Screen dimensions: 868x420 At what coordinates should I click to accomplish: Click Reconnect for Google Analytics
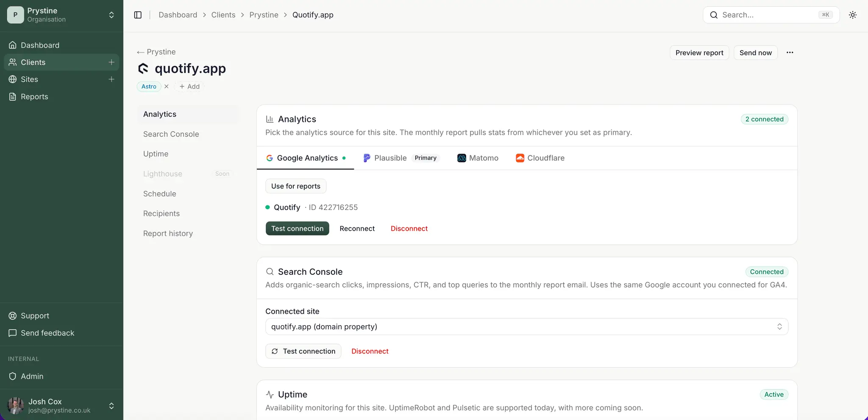(357, 228)
